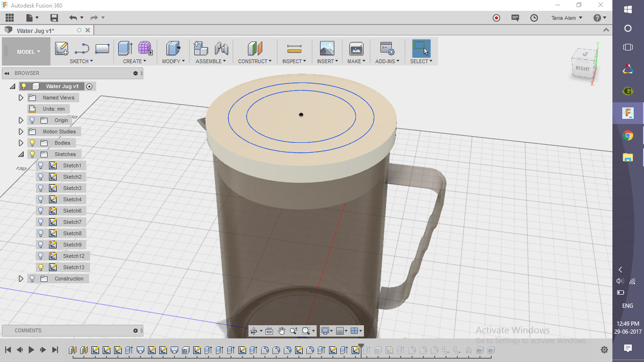Screen dimensions: 644x362
Task: Select the Rectangle sketch tool
Action: pyautogui.click(x=102, y=49)
